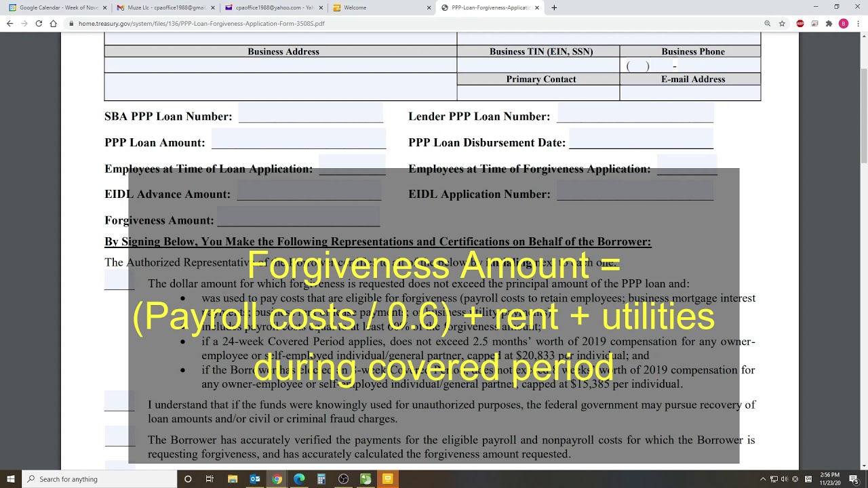868x488 pixels.
Task: Open the Windows Start menu
Action: click(x=11, y=479)
